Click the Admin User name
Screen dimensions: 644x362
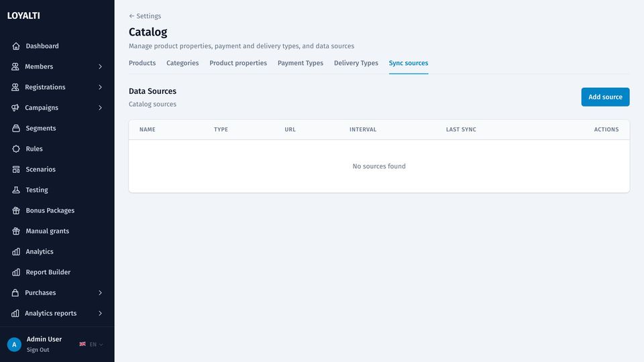point(44,339)
